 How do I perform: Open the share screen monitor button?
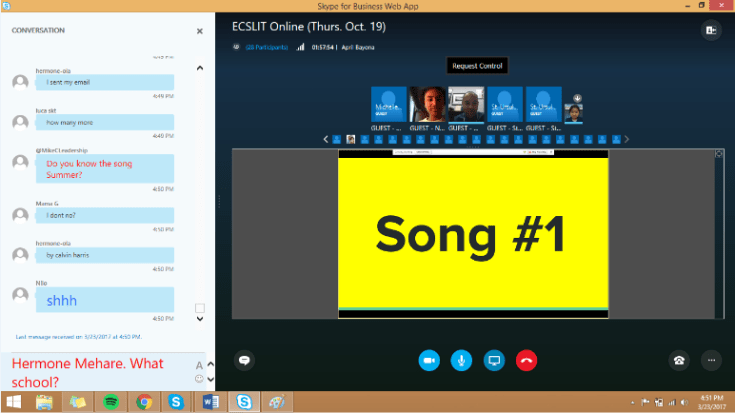tap(494, 360)
